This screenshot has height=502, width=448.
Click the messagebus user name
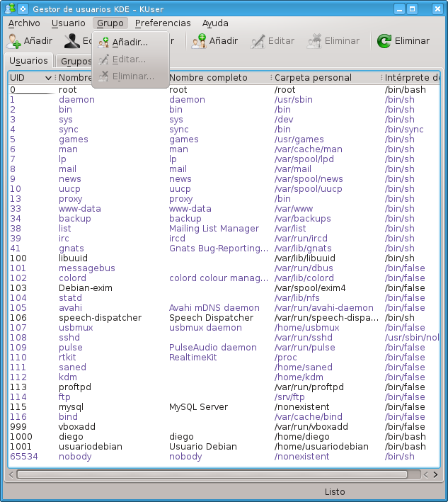(x=87, y=268)
